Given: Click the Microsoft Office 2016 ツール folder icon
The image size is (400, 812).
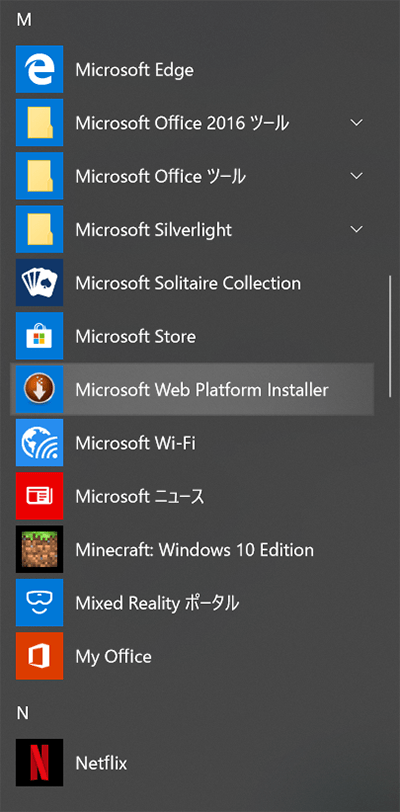Looking at the screenshot, I should 39,123.
